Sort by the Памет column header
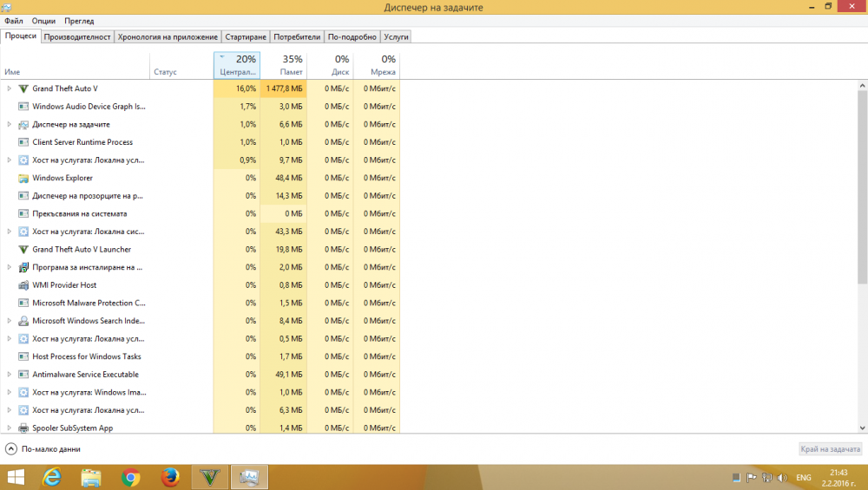868x490 pixels. (x=284, y=65)
